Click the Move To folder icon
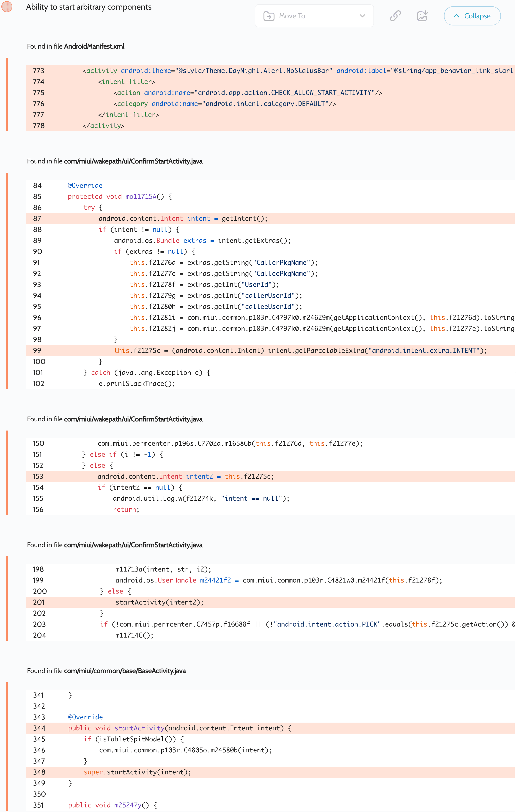Image resolution: width=516 pixels, height=812 pixels. coord(269,16)
